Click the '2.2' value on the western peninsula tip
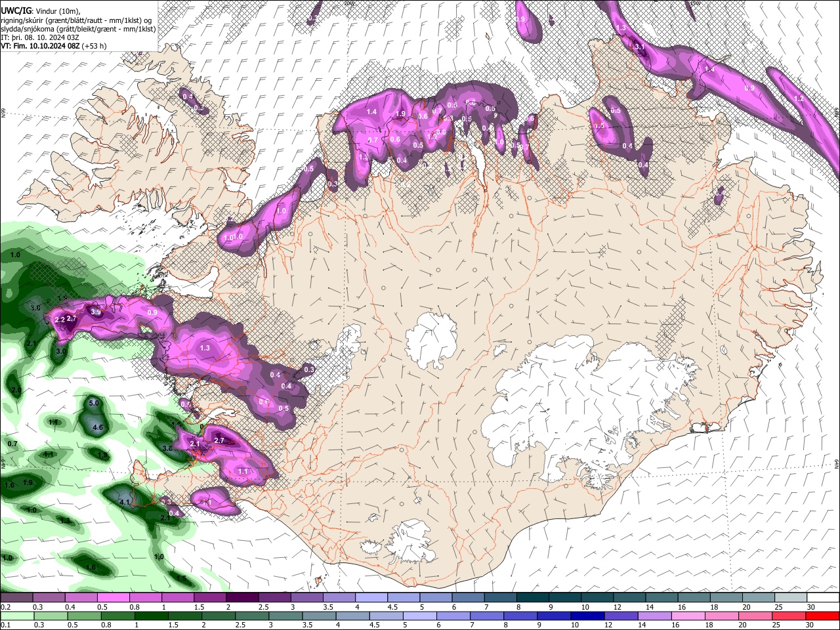The image size is (840, 630). click(x=60, y=320)
